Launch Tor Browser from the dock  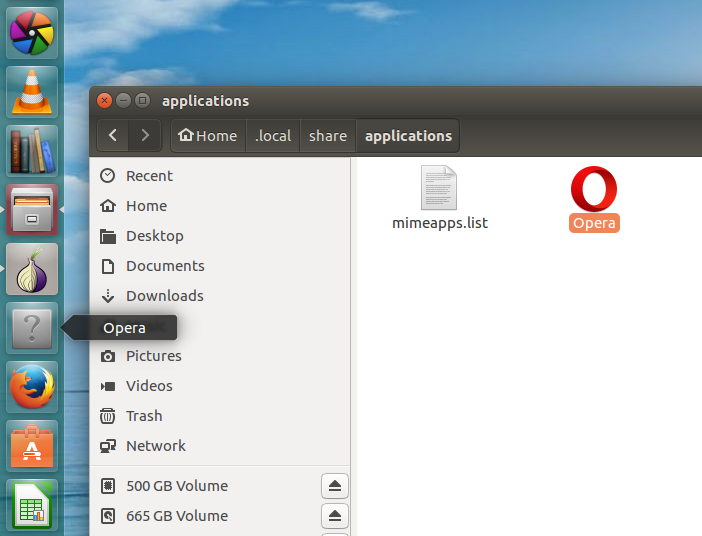32,269
